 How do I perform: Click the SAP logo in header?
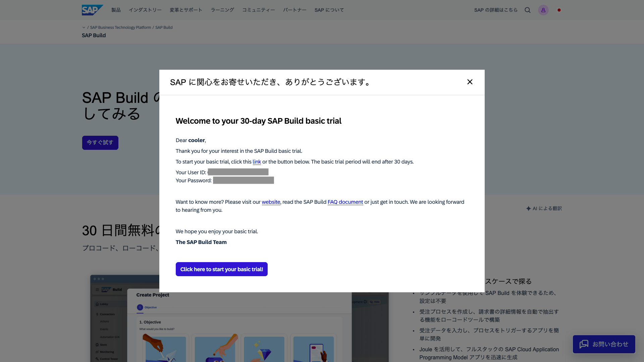click(x=92, y=10)
